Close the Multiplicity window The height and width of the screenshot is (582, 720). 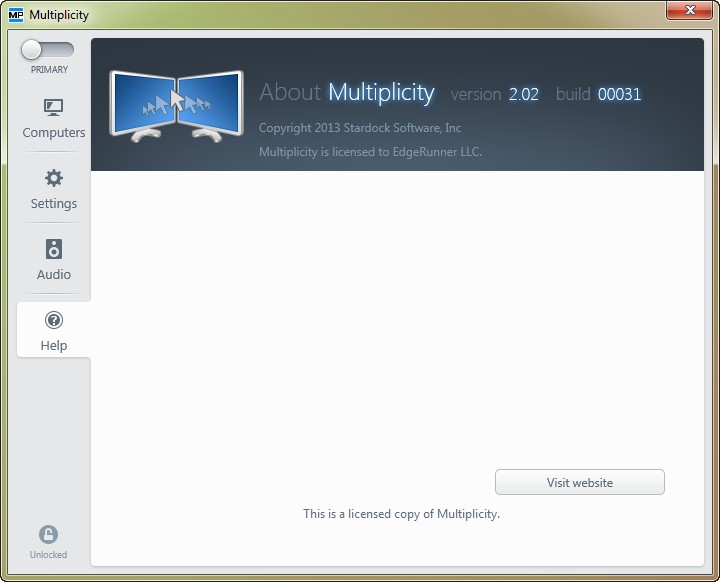tap(690, 10)
